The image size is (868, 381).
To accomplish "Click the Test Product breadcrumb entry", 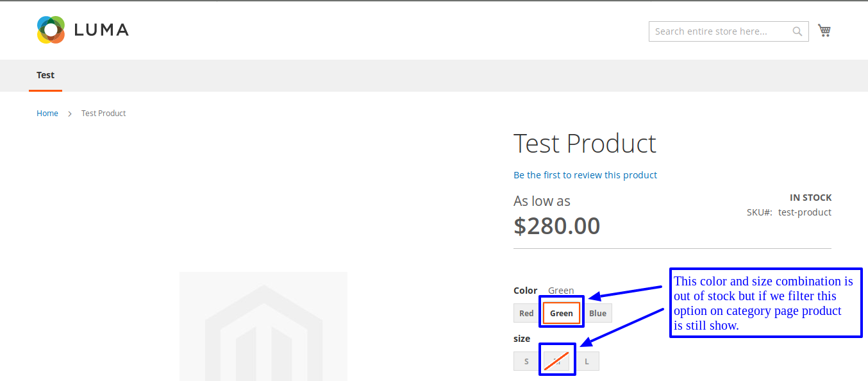I will coord(103,113).
